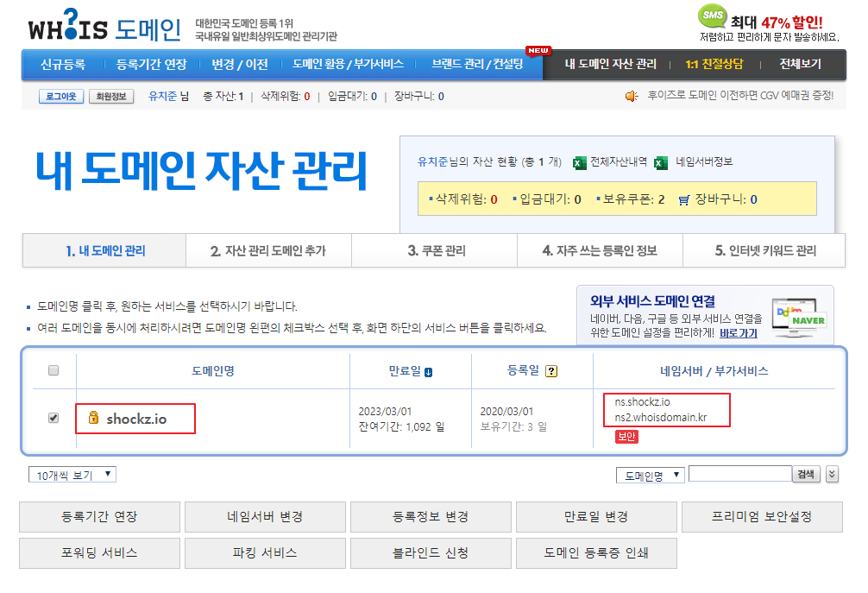Image resolution: width=868 pixels, height=593 pixels.
Task: Click the WHOIS 도메인 logo
Action: 104,28
